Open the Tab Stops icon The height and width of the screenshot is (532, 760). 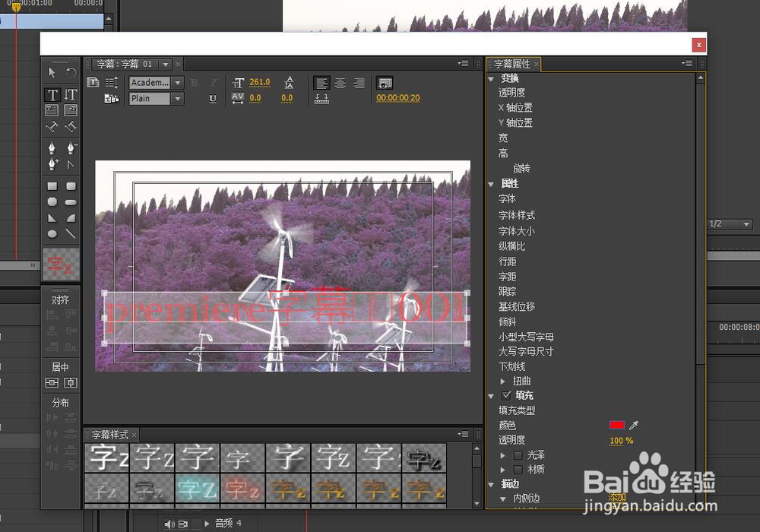click(x=321, y=98)
